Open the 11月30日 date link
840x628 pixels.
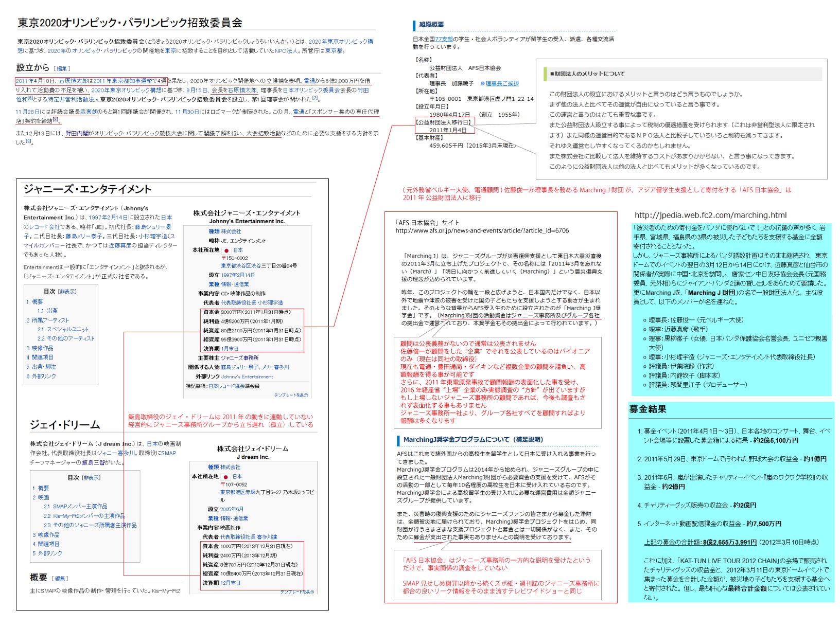click(187, 112)
